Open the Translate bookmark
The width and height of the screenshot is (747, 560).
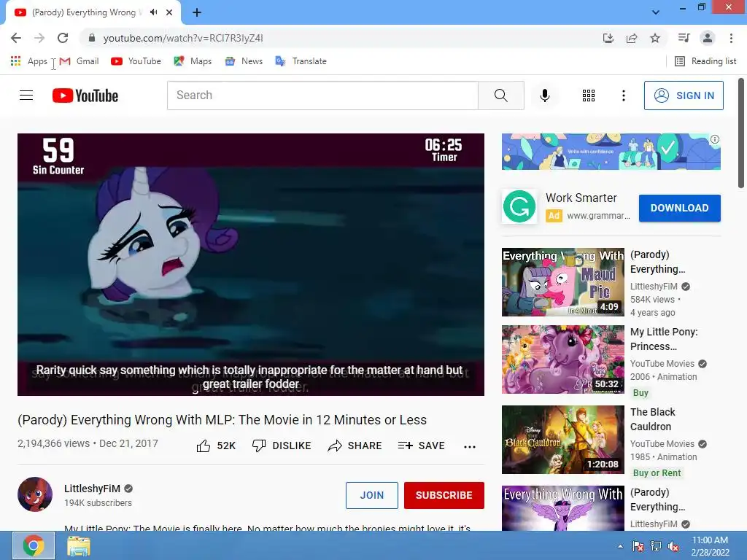pos(301,61)
